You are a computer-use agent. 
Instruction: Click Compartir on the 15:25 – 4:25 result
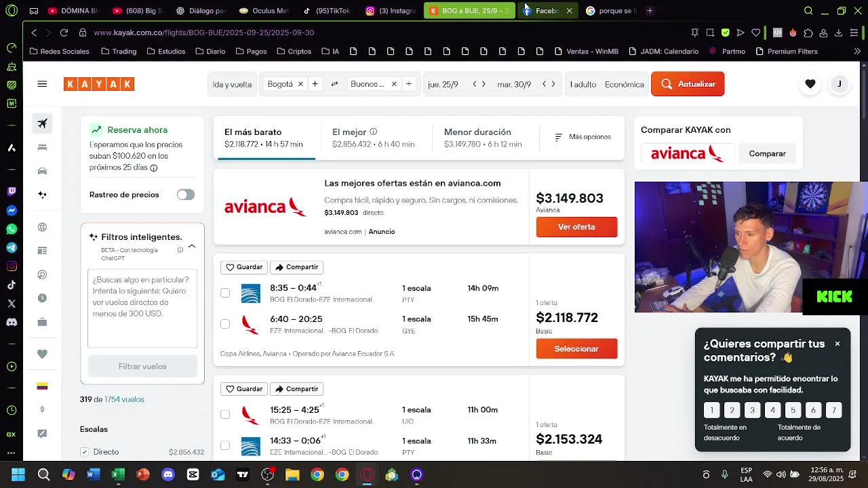pyautogui.click(x=296, y=389)
